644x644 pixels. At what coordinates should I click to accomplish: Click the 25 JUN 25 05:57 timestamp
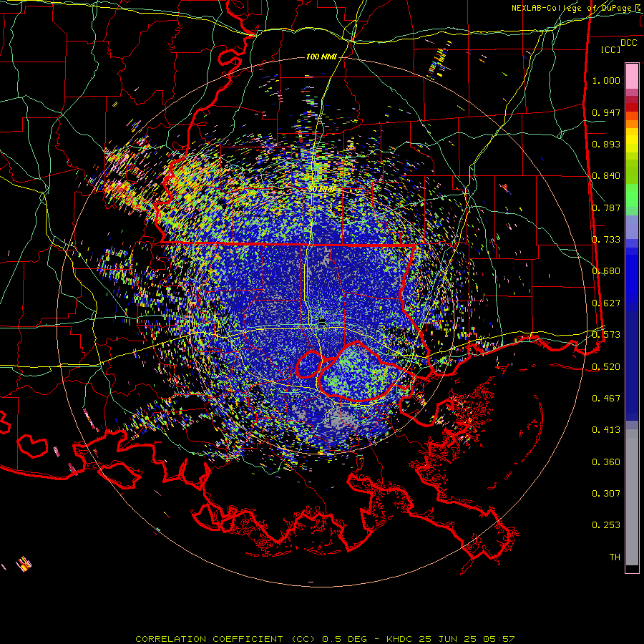point(467,639)
